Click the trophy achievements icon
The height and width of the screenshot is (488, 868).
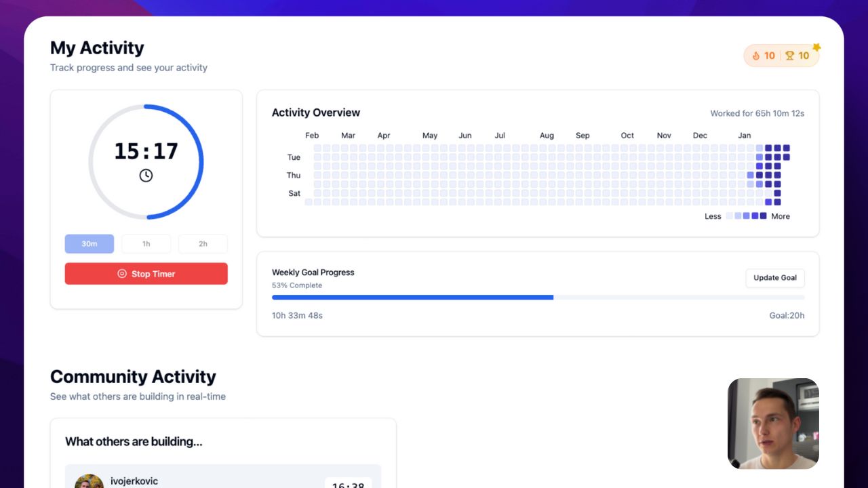coord(789,56)
